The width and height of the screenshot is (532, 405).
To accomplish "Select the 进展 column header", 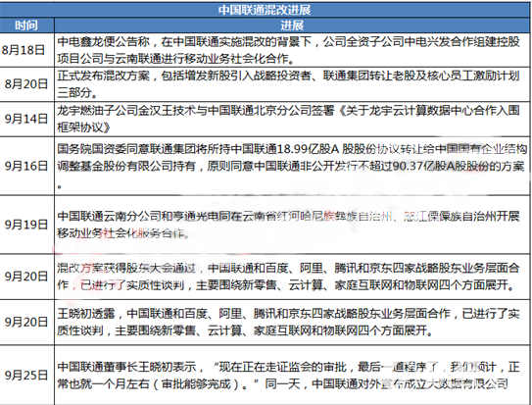I will 292,25.
